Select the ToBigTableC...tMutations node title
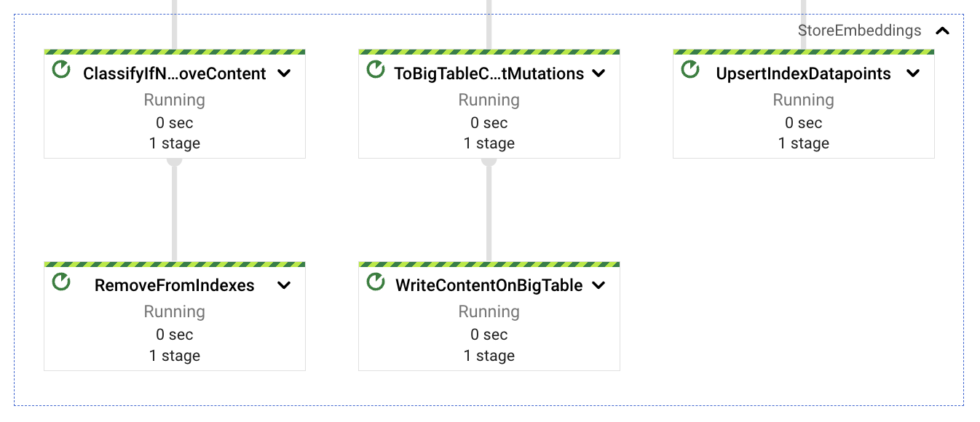980x422 pixels. coord(489,73)
